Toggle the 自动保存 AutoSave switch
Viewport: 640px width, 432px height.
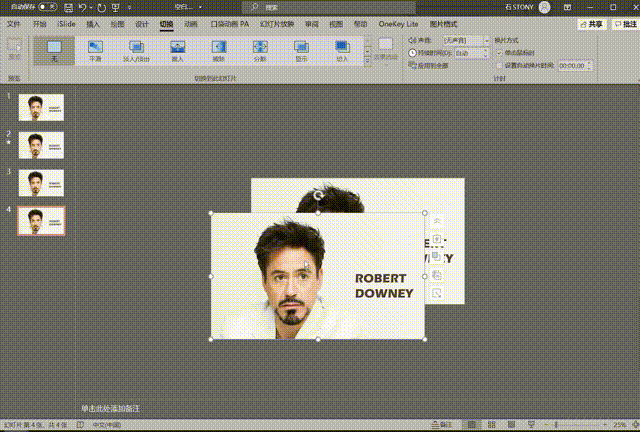point(46,7)
